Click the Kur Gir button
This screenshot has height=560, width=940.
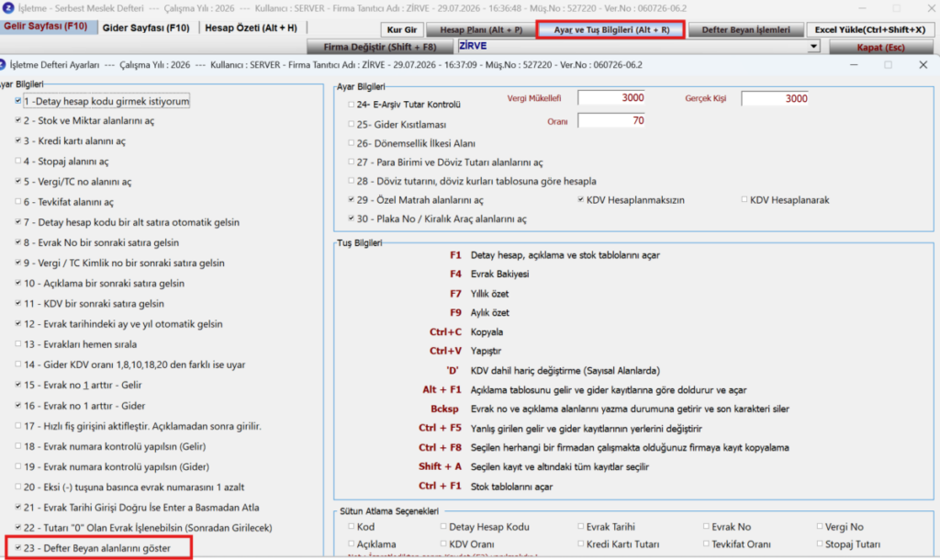click(402, 29)
